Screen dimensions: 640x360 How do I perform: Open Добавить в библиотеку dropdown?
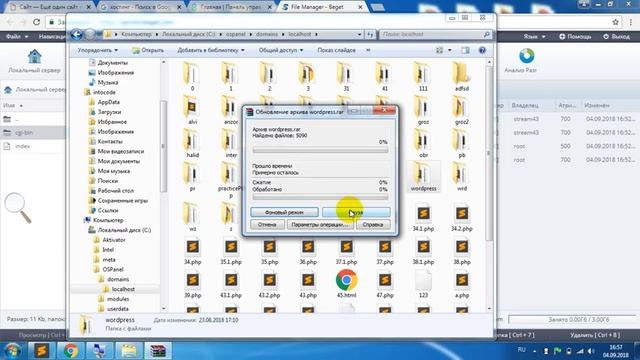(211, 50)
